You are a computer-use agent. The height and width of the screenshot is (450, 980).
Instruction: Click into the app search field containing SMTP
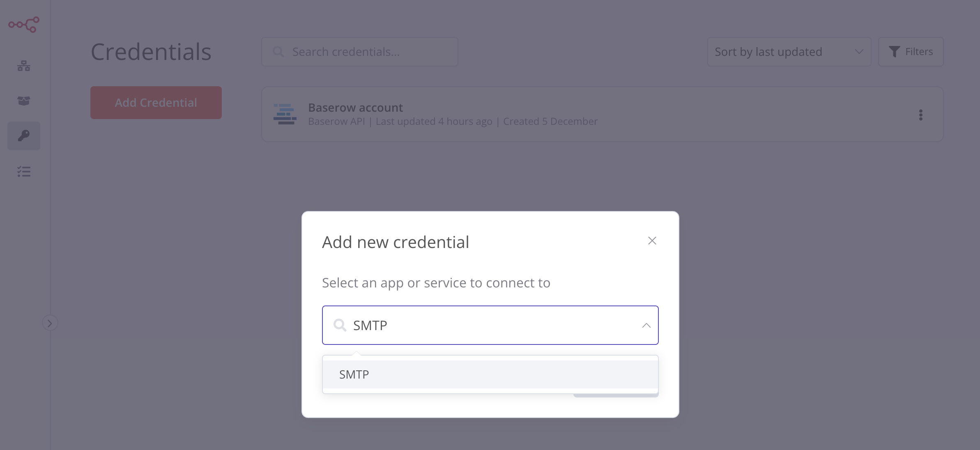click(489, 325)
